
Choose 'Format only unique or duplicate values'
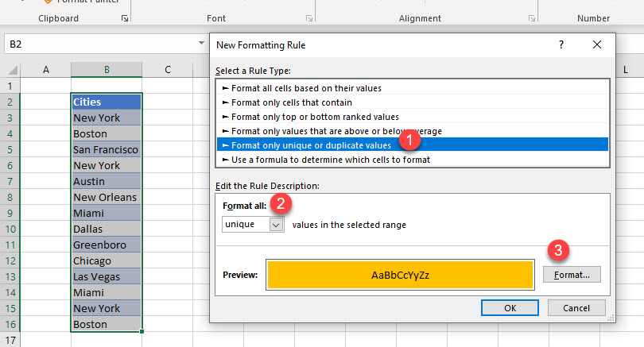311,145
